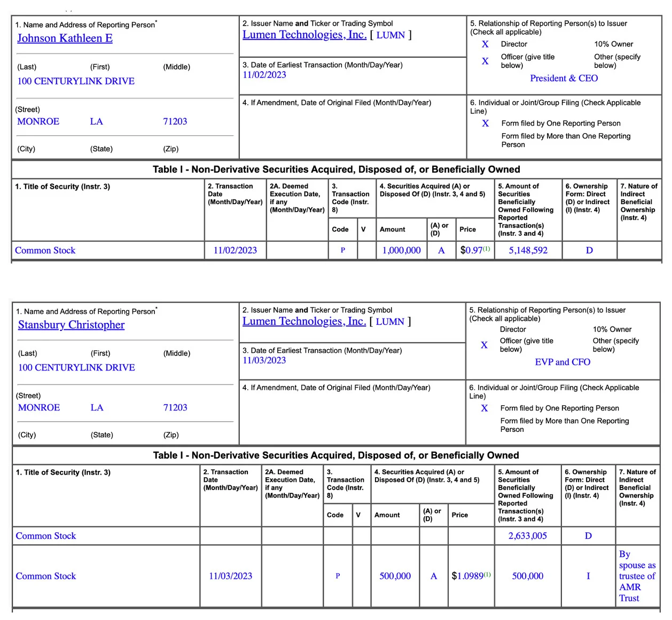Click By spouse as trustee of AMR Trust

637,576
